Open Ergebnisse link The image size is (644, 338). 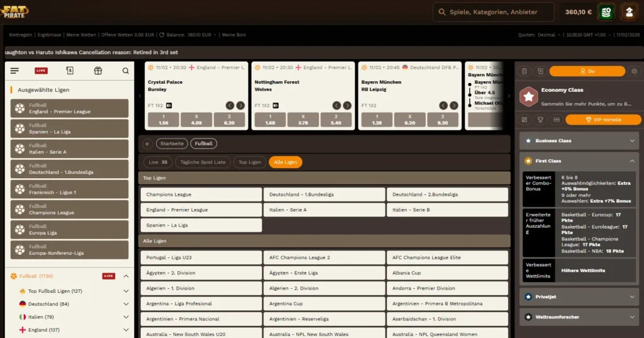click(49, 35)
